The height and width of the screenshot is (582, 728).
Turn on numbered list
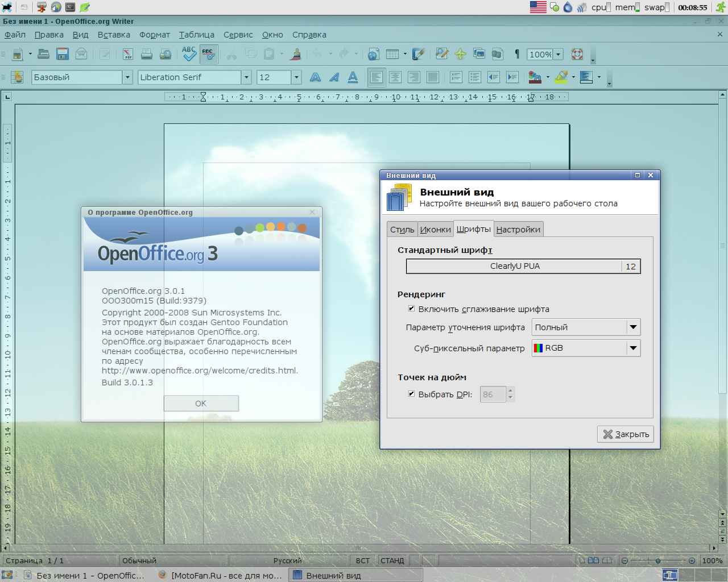point(456,77)
